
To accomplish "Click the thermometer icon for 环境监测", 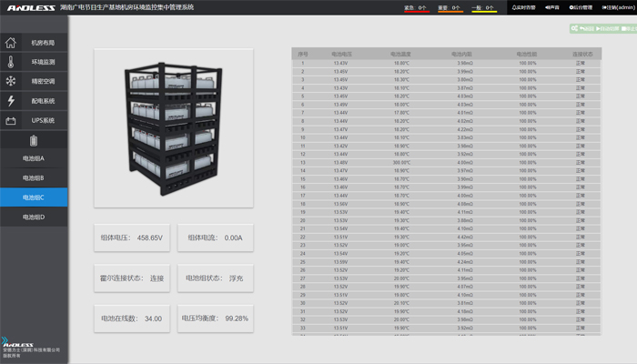I will [11, 63].
